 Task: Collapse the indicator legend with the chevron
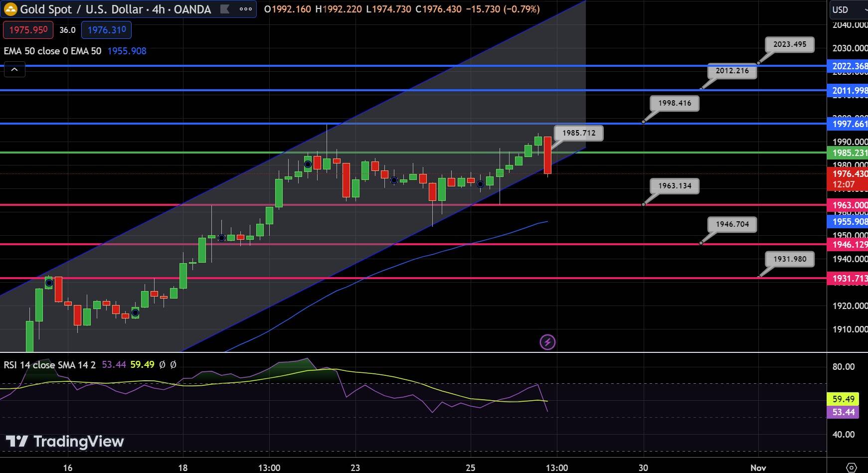[14, 70]
